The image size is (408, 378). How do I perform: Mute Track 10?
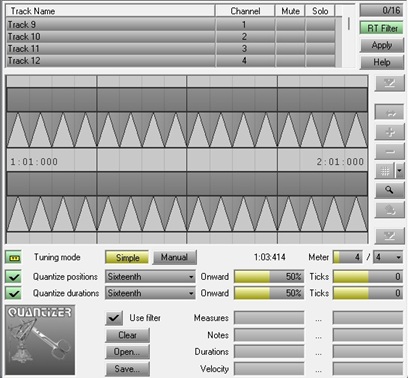[x=290, y=37]
